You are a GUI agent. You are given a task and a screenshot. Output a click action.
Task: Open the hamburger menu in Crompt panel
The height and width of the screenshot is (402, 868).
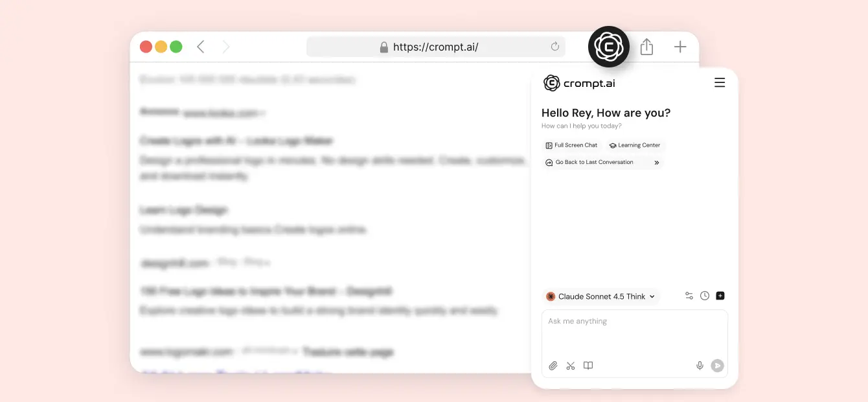click(720, 83)
